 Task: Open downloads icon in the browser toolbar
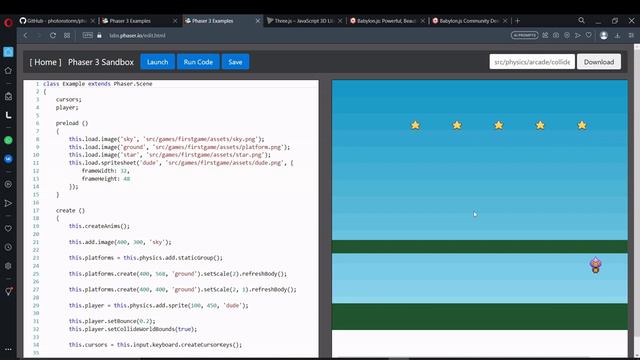[618, 36]
